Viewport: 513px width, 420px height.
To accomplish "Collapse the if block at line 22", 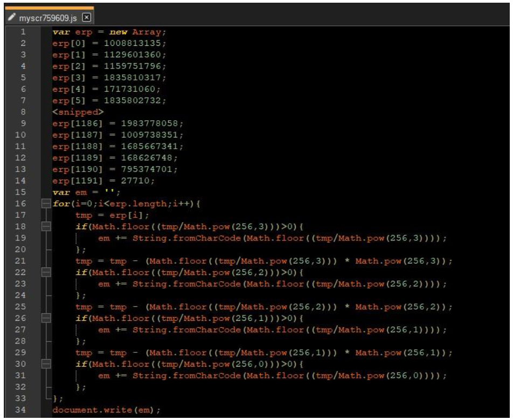I will tap(45, 273).
